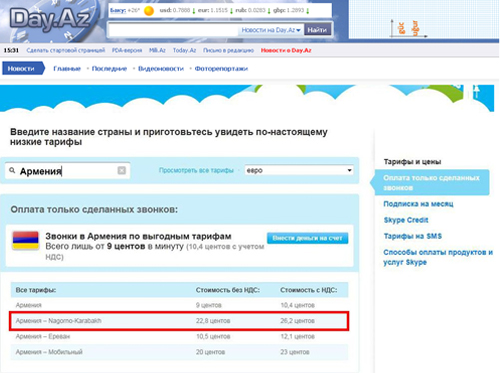Screen dimensions: 500x373
Task: Open the Milli.Az link
Action: (157, 50)
